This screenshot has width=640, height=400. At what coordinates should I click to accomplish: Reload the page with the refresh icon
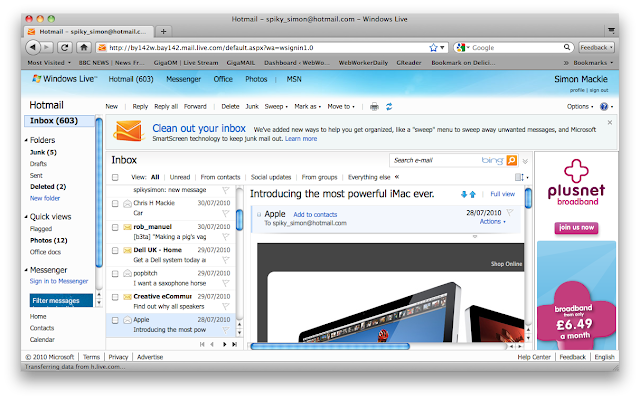[64, 47]
